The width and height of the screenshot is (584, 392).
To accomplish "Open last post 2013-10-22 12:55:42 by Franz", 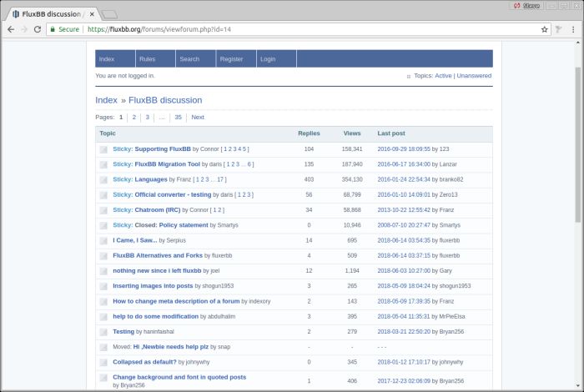I will 404,210.
